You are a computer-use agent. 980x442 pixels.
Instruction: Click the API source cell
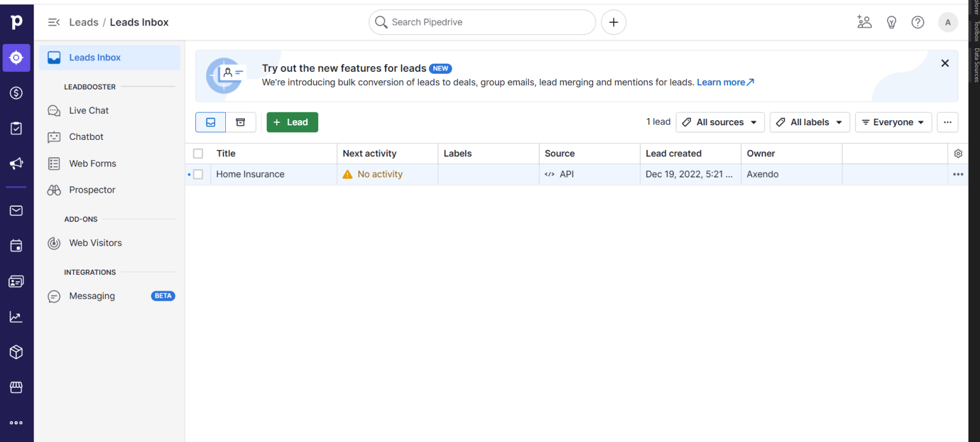click(x=590, y=174)
